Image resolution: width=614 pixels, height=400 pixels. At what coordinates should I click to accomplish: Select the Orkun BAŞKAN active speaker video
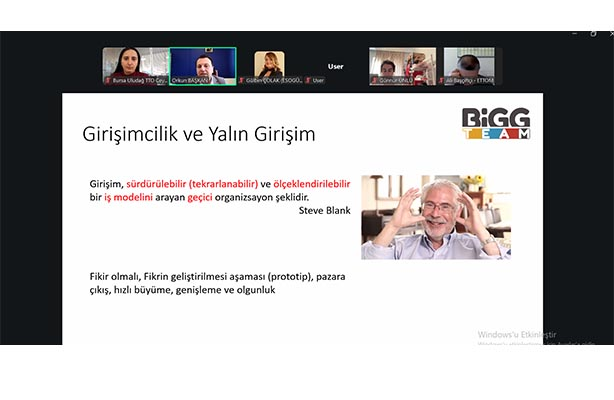coord(203,66)
